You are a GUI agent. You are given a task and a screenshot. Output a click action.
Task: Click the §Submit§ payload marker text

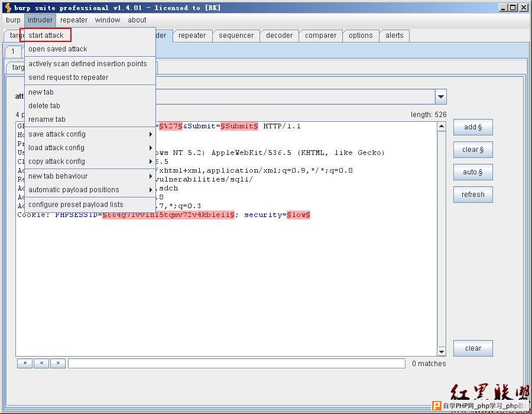click(239, 126)
